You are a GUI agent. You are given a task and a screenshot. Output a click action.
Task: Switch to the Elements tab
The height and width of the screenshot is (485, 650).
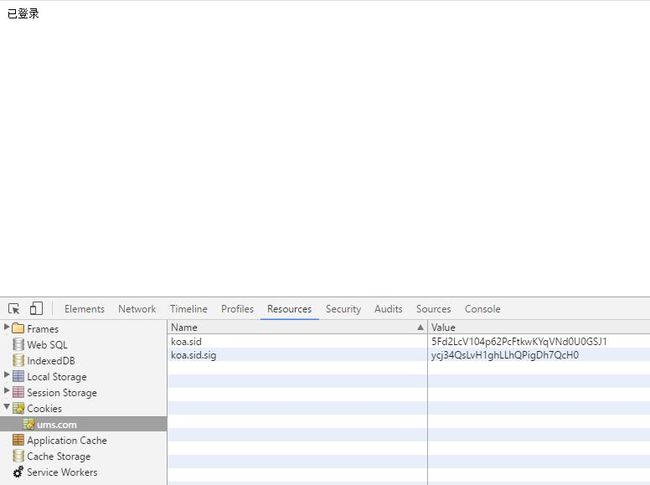84,309
